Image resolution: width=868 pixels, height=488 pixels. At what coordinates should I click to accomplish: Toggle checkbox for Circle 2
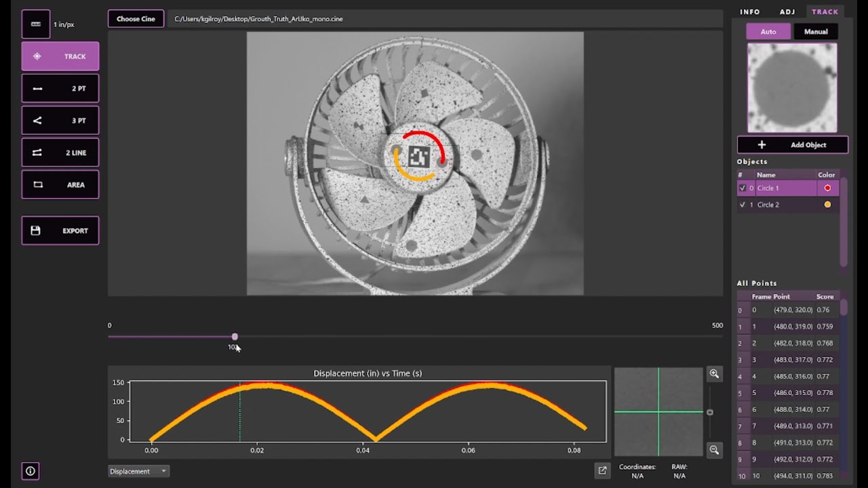click(743, 205)
